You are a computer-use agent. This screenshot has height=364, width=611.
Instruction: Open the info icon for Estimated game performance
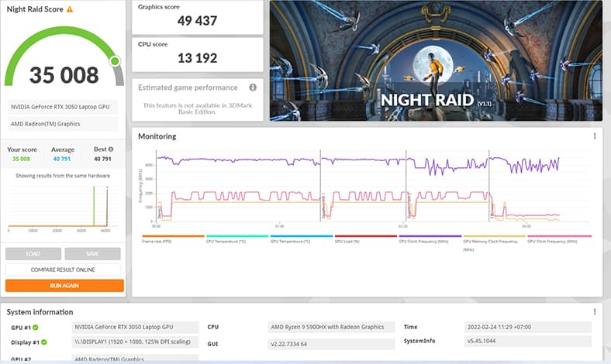point(253,88)
